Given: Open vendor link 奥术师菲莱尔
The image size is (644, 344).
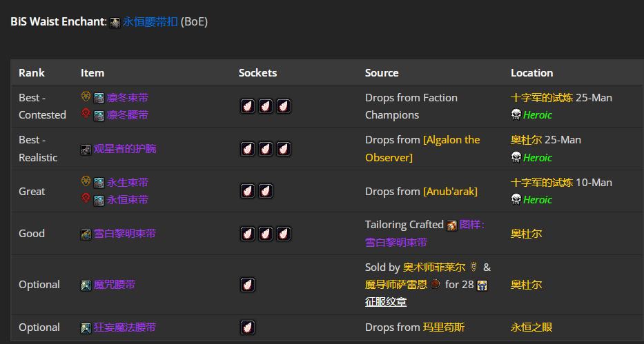Looking at the screenshot, I should point(434,267).
